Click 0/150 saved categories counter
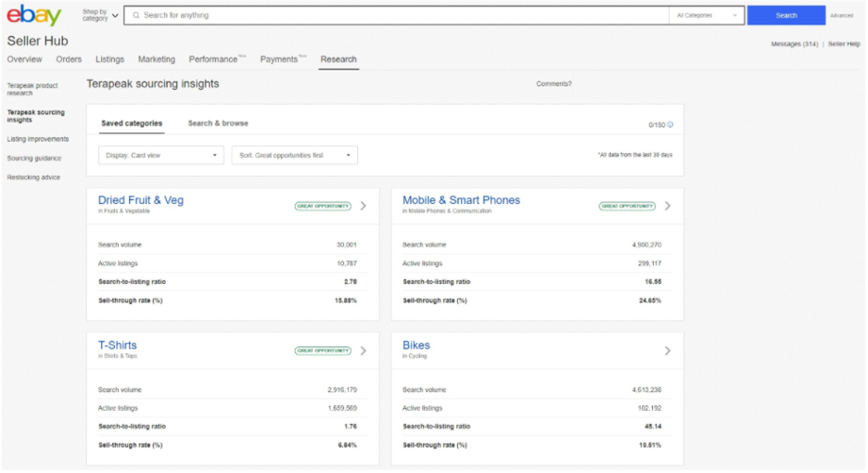 [657, 125]
